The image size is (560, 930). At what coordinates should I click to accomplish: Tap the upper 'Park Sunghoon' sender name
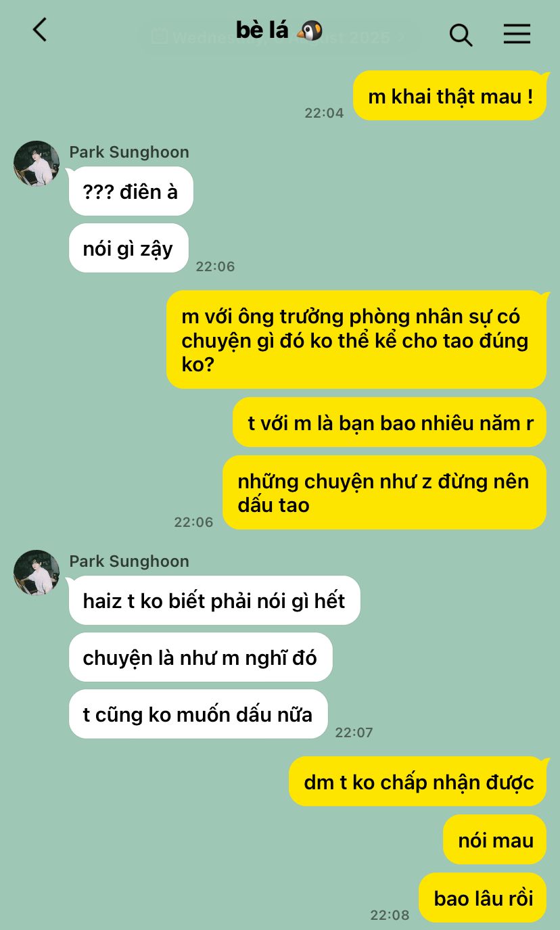click(x=129, y=152)
